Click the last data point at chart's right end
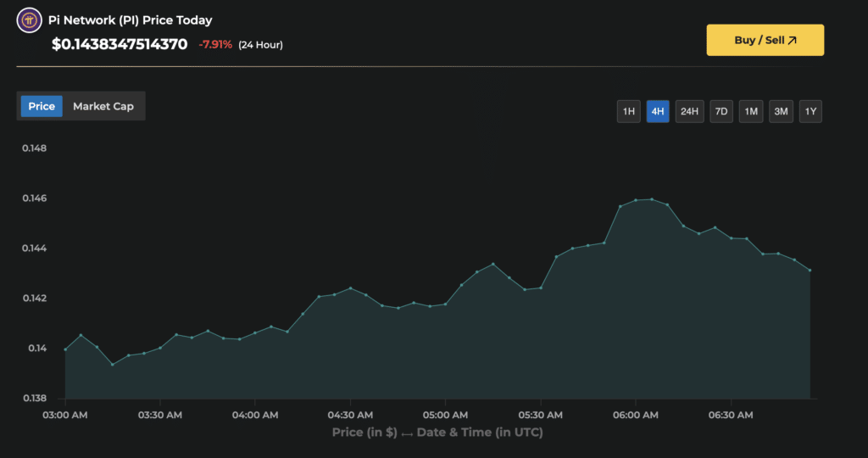Screen dimensions: 868x458 pyautogui.click(x=810, y=271)
